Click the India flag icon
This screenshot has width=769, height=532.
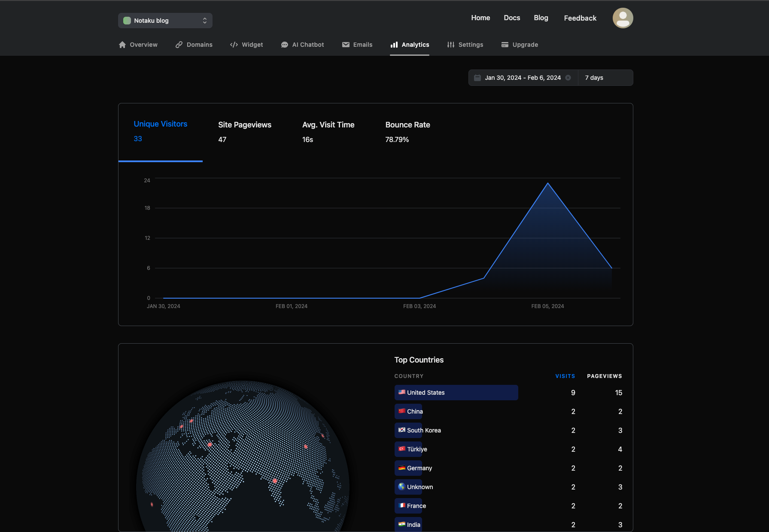[402, 524]
